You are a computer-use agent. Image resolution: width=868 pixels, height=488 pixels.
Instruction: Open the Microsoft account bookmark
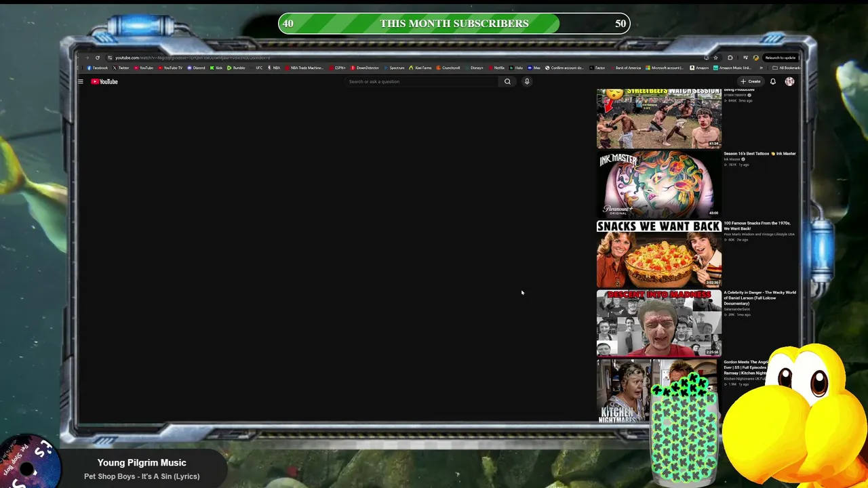pos(665,68)
